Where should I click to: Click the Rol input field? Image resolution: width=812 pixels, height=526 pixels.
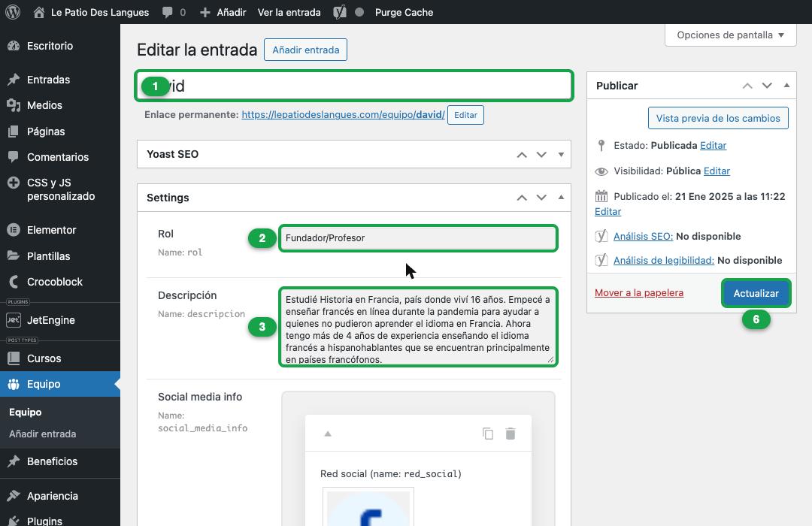[419, 238]
